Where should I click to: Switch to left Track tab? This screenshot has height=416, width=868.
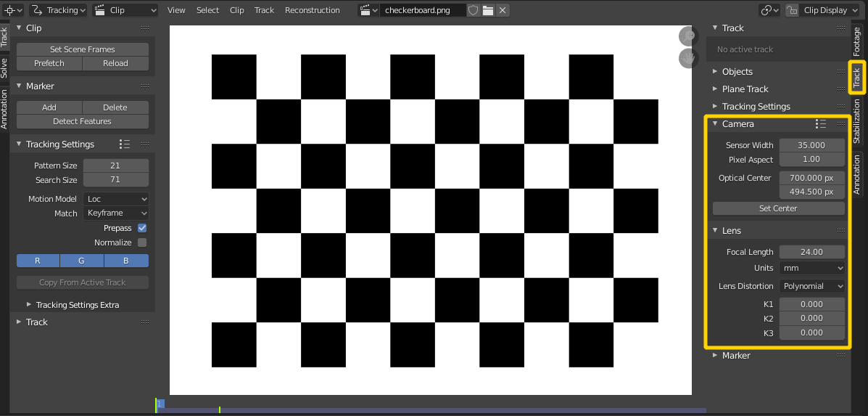pos(4,36)
